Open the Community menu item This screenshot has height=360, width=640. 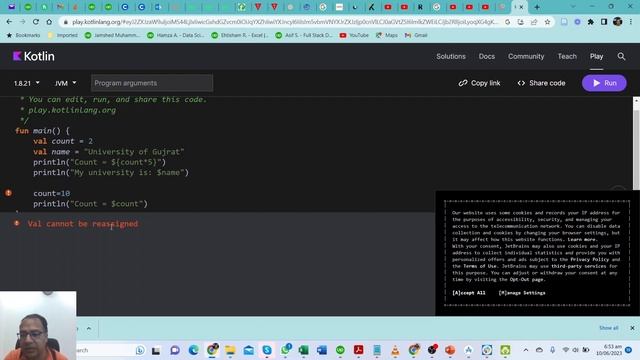point(526,56)
